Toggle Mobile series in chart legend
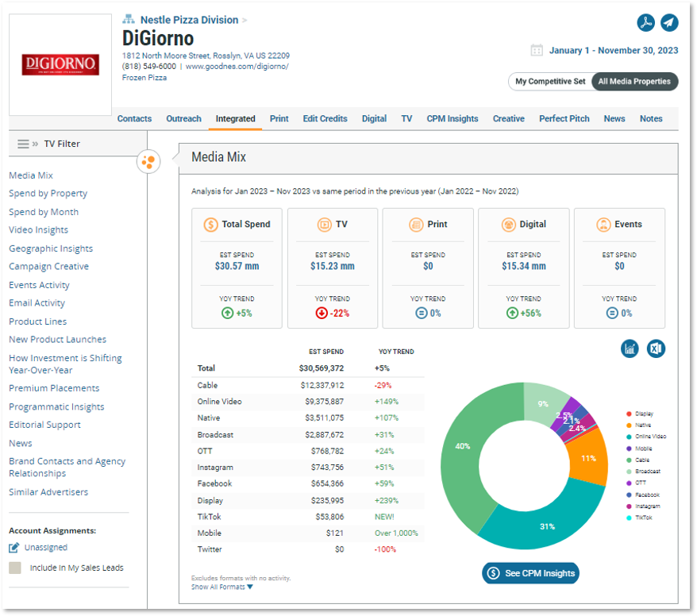Screen dimensions: 697x616 tap(639, 449)
